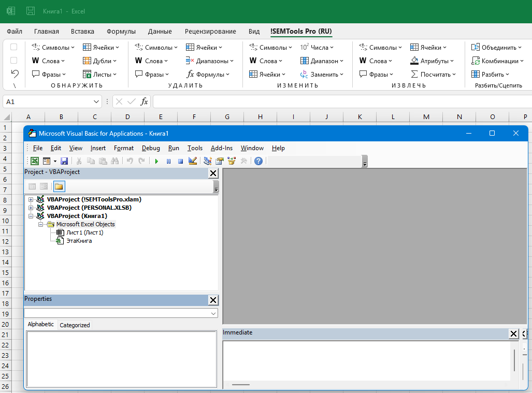Click the Copy icon in the VBA toolbar

[91, 161]
